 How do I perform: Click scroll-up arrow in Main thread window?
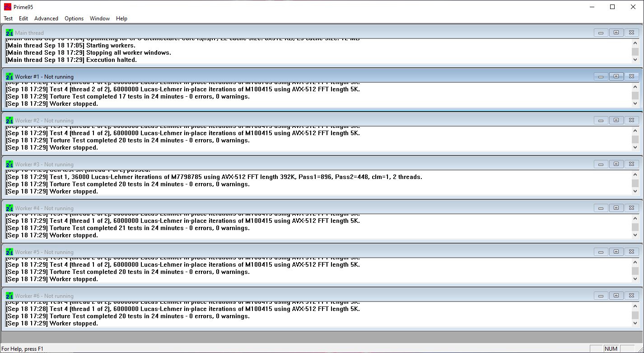point(635,43)
